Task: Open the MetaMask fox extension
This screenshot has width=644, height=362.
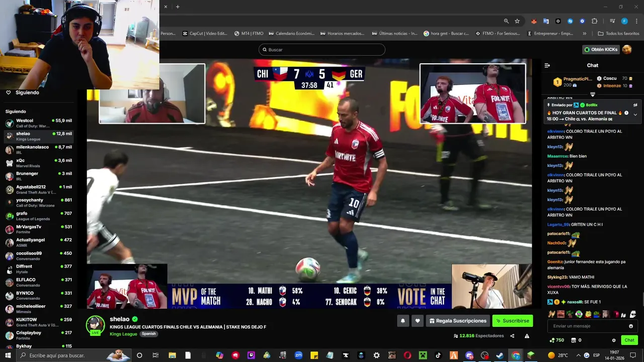Action: pyautogui.click(x=534, y=21)
